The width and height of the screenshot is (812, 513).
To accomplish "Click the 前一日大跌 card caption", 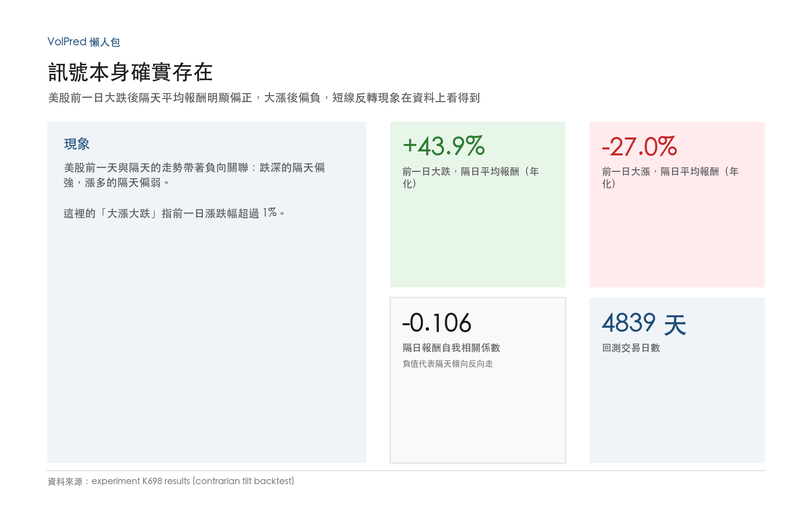I will [471, 177].
